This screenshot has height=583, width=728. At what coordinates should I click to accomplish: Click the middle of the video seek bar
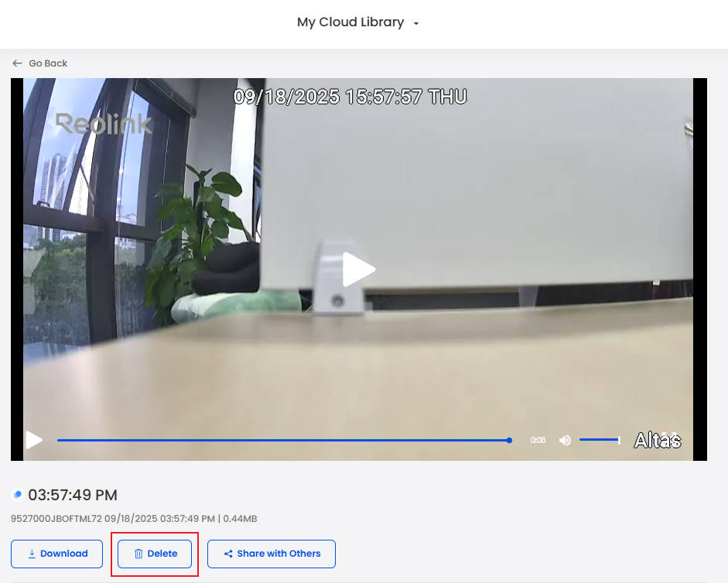283,440
